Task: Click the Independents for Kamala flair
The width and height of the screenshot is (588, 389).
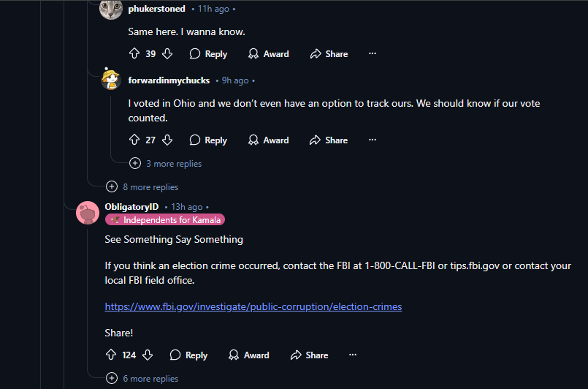Action: click(x=165, y=220)
